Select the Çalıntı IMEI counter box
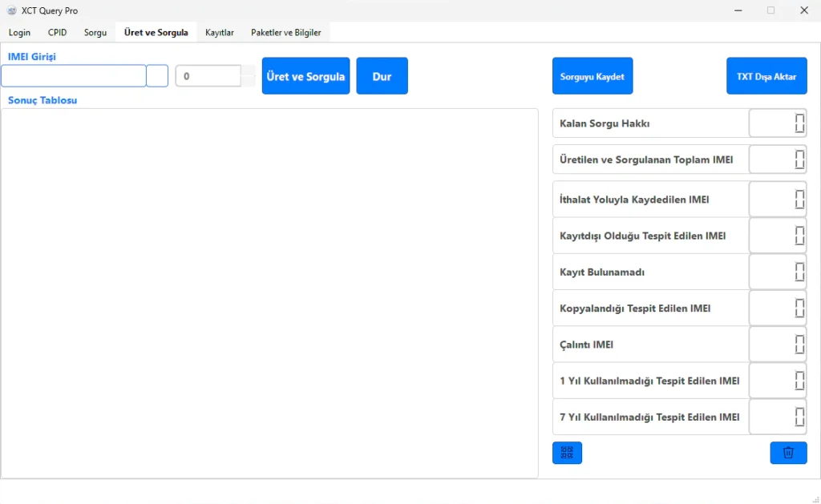The height and width of the screenshot is (504, 821). (778, 345)
